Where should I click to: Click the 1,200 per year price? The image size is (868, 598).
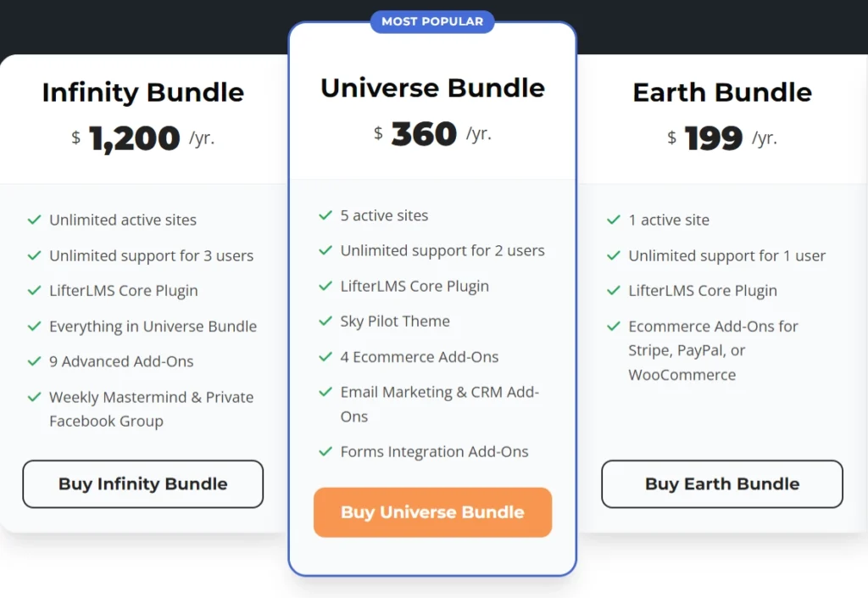143,137
